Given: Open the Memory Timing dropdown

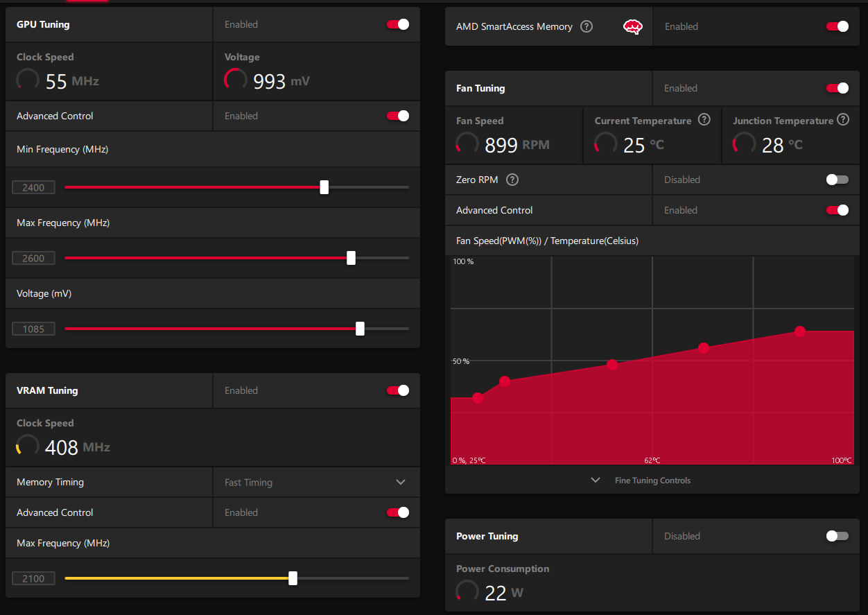Looking at the screenshot, I should [x=400, y=482].
